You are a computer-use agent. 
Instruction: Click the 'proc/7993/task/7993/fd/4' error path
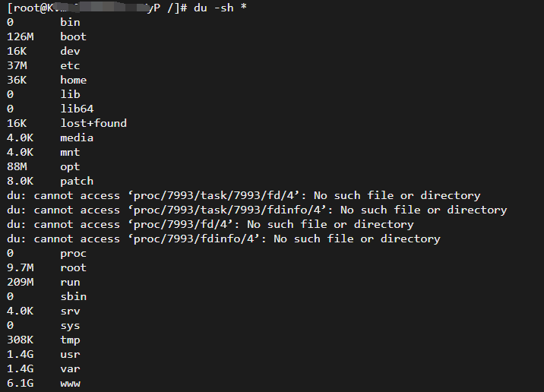coord(213,196)
